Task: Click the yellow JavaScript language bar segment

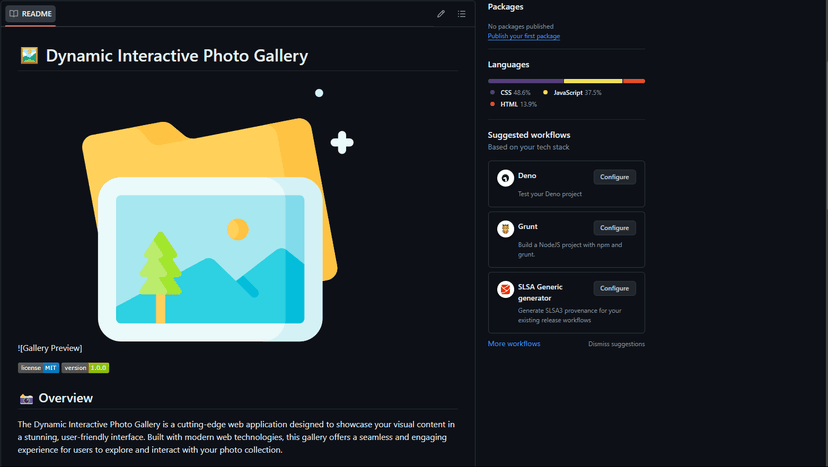Action: (x=593, y=81)
